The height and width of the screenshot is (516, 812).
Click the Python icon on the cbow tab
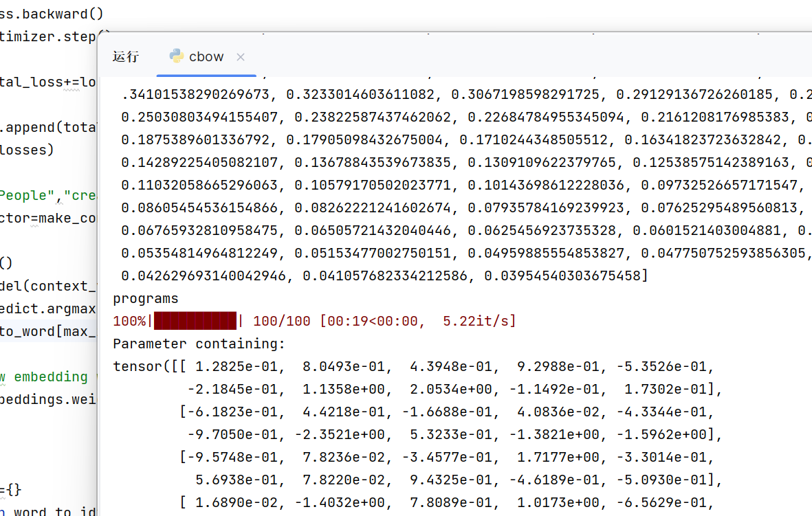coord(176,56)
